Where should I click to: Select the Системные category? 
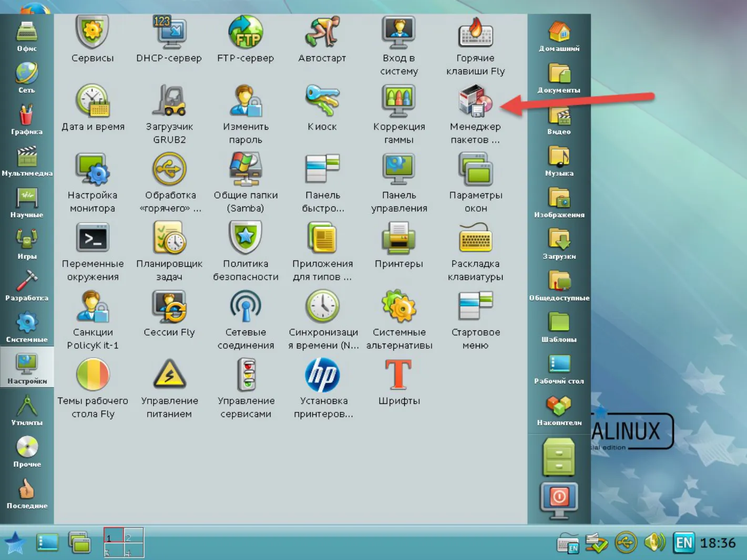(27, 328)
